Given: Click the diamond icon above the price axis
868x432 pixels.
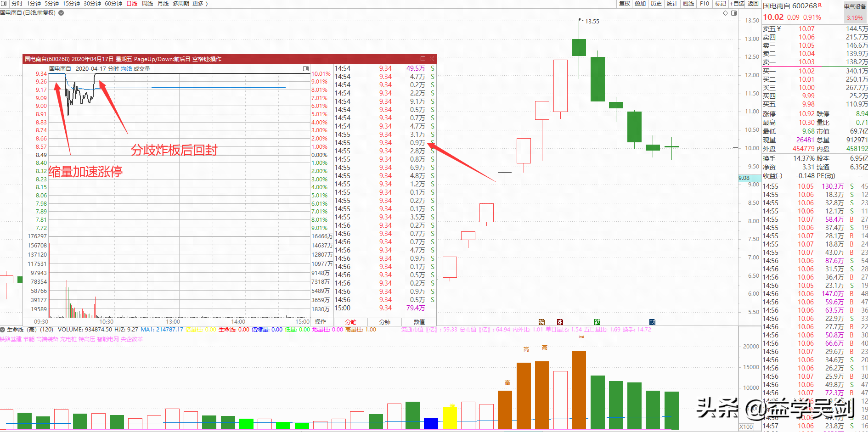Looking at the screenshot, I should pyautogui.click(x=726, y=13).
